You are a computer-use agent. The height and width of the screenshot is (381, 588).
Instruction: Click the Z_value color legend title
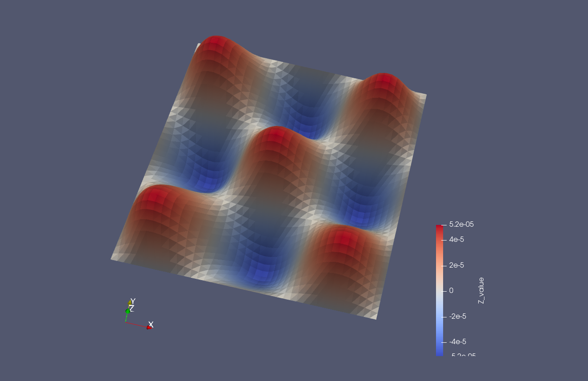pos(481,290)
